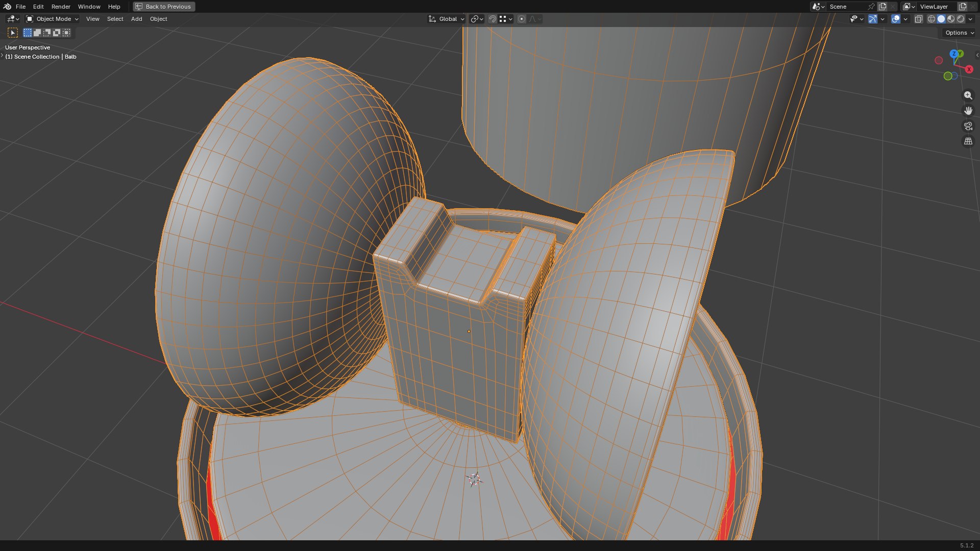Click the ViewLayer name field
The width and height of the screenshot is (980, 551).
pyautogui.click(x=937, y=7)
